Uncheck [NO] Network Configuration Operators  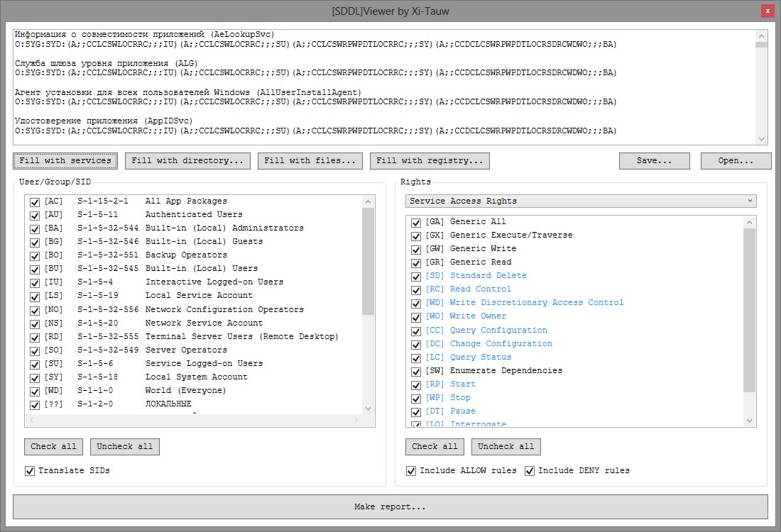34,311
